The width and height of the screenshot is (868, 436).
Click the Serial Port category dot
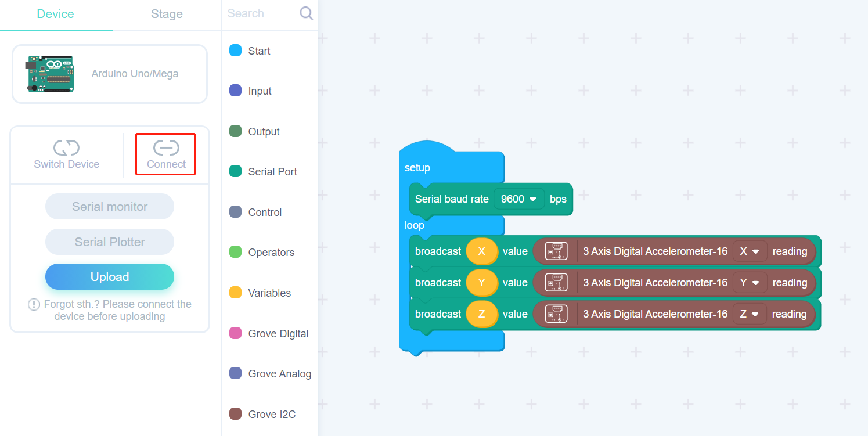click(x=235, y=171)
